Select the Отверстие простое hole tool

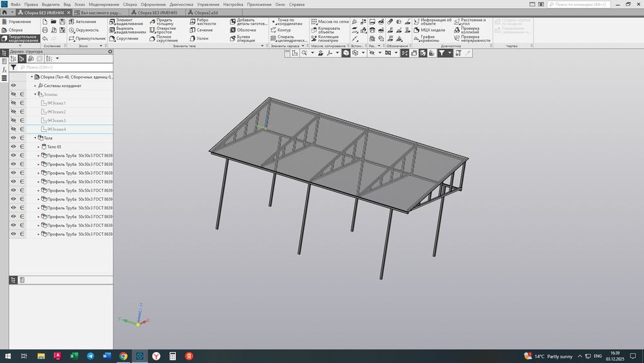pyautogui.click(x=162, y=30)
